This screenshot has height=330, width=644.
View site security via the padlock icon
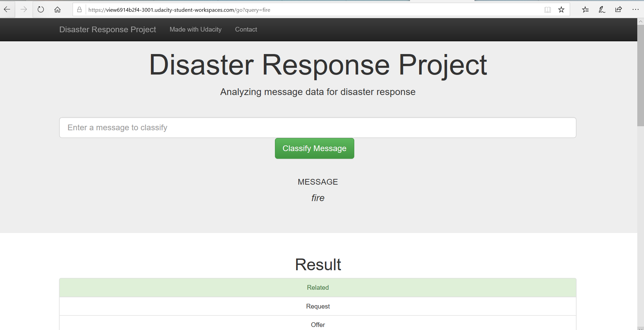79,10
